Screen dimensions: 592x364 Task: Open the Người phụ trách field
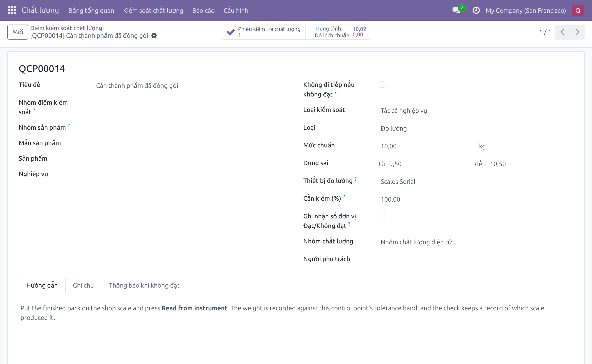[x=476, y=260]
